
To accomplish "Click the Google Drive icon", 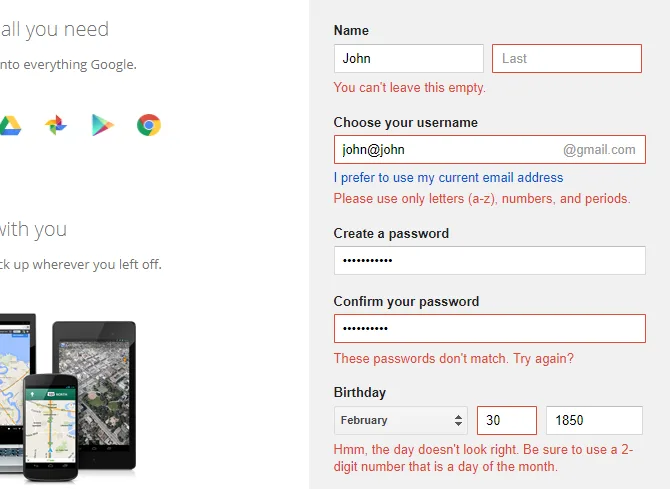I will [10, 125].
